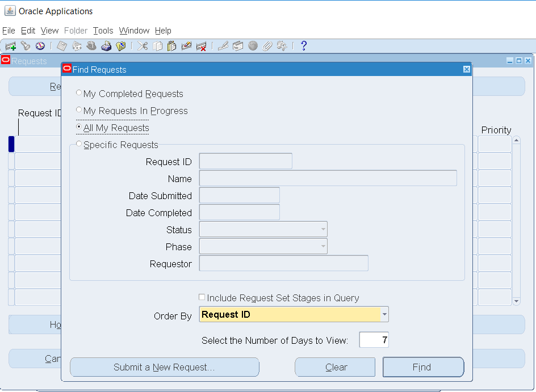Click the Folder Tools icon
This screenshot has height=392, width=536.
pyautogui.click(x=282, y=46)
